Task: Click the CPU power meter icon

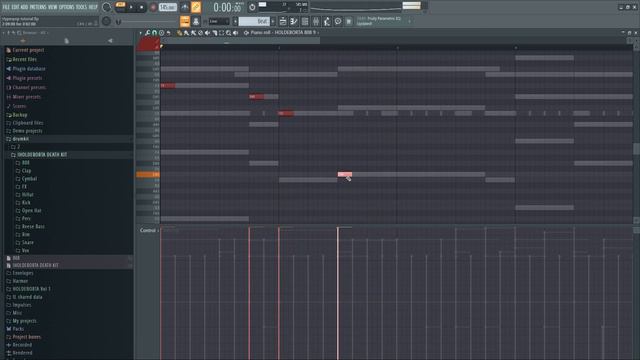Action: point(252,7)
